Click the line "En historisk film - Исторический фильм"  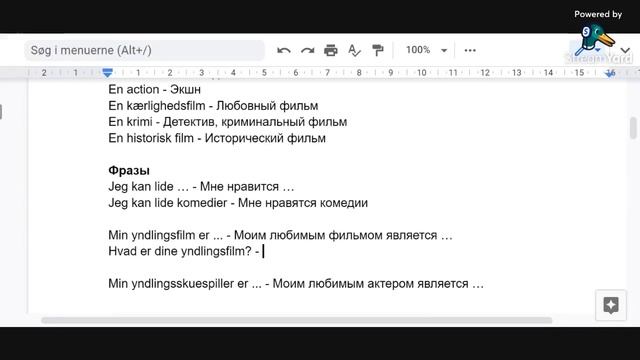tap(217, 138)
